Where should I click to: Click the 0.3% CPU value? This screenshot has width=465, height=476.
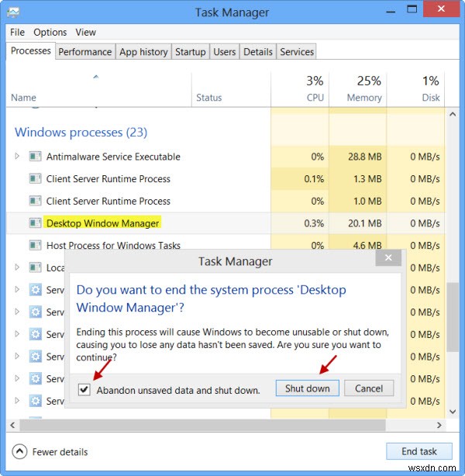coord(314,223)
